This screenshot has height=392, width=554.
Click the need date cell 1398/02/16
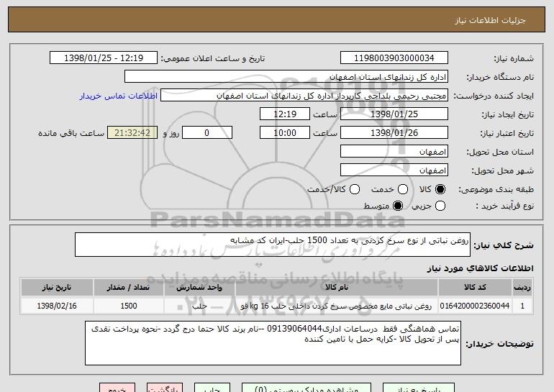(57, 306)
